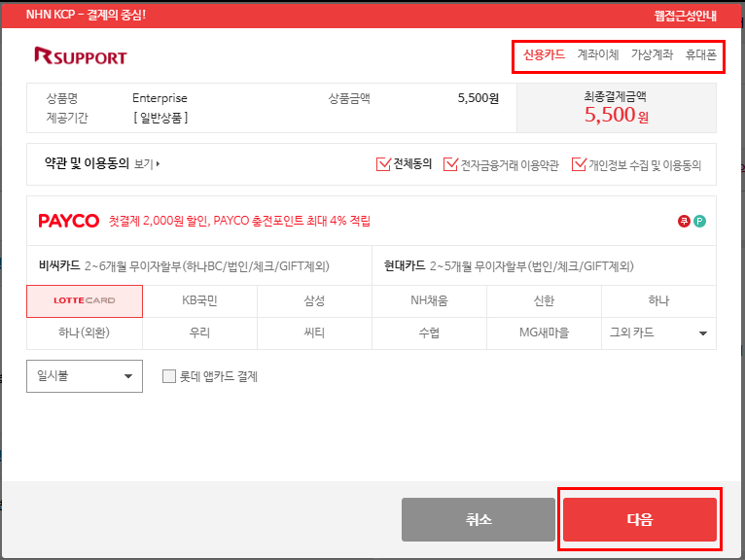Select 우리 card

199,332
